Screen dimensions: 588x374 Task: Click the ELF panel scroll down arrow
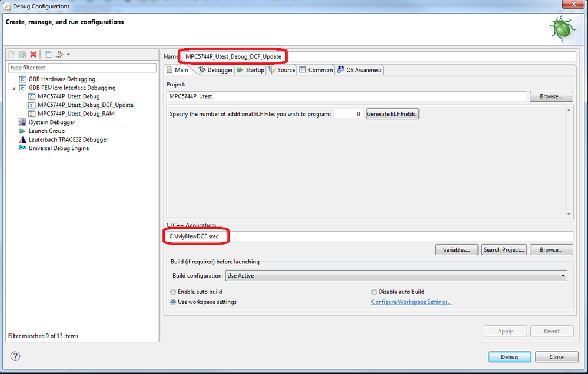569,215
